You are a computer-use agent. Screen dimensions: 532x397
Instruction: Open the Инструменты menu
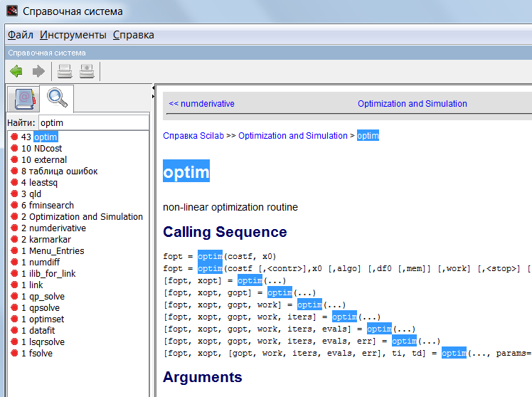pyautogui.click(x=73, y=35)
